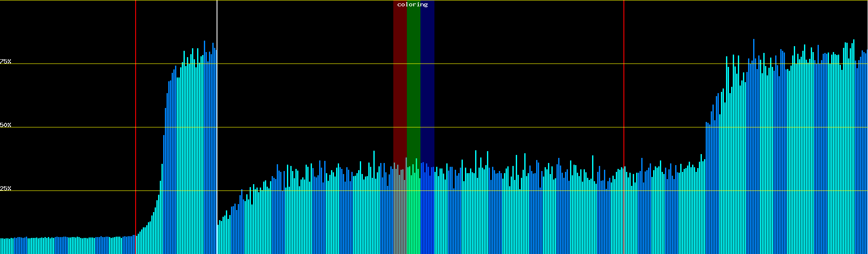Image resolution: width=868 pixels, height=254 pixels.
Task: Click the leftmost red vertical marker line
Action: click(x=136, y=106)
